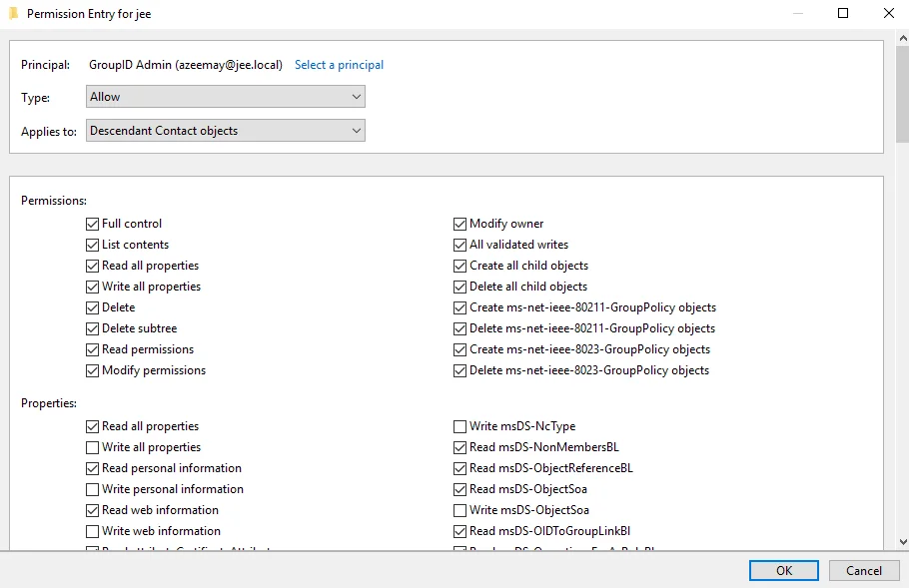
Task: Toggle All validated writes checkbox
Action: coord(459,245)
